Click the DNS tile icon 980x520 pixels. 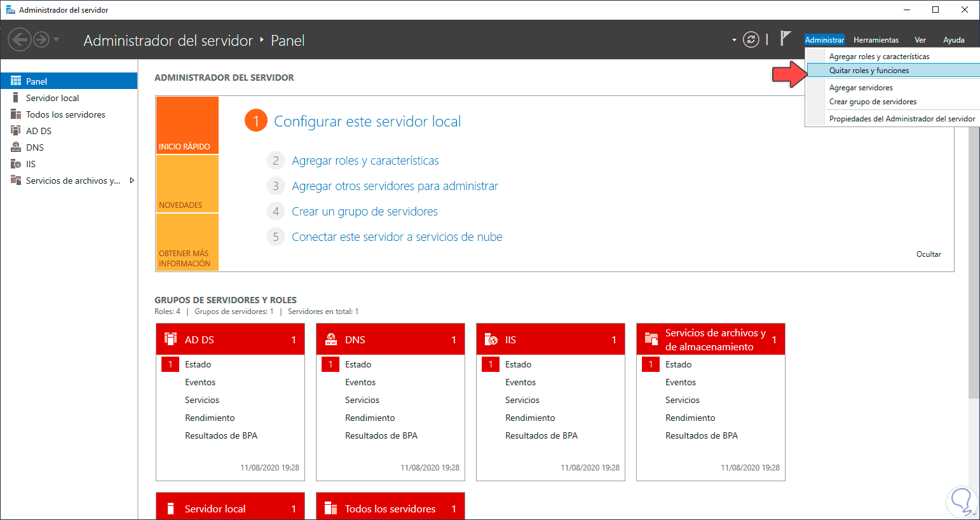(331, 339)
